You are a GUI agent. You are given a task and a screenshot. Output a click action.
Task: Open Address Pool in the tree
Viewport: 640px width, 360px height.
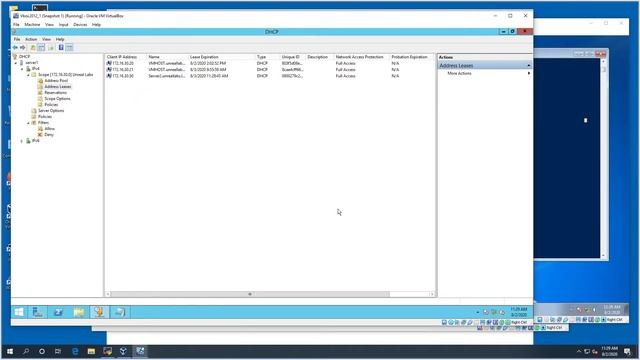point(56,81)
